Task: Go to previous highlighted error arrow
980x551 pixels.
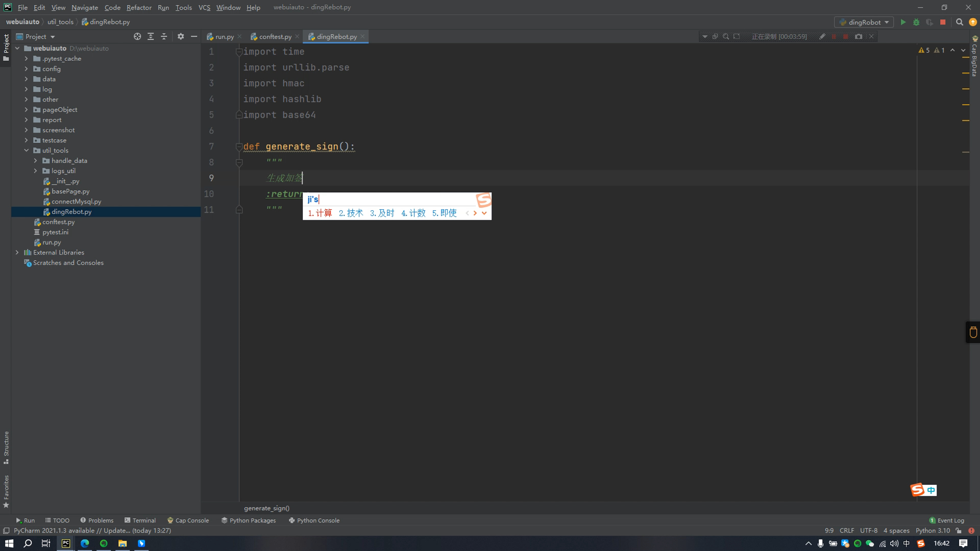Action: [x=952, y=50]
